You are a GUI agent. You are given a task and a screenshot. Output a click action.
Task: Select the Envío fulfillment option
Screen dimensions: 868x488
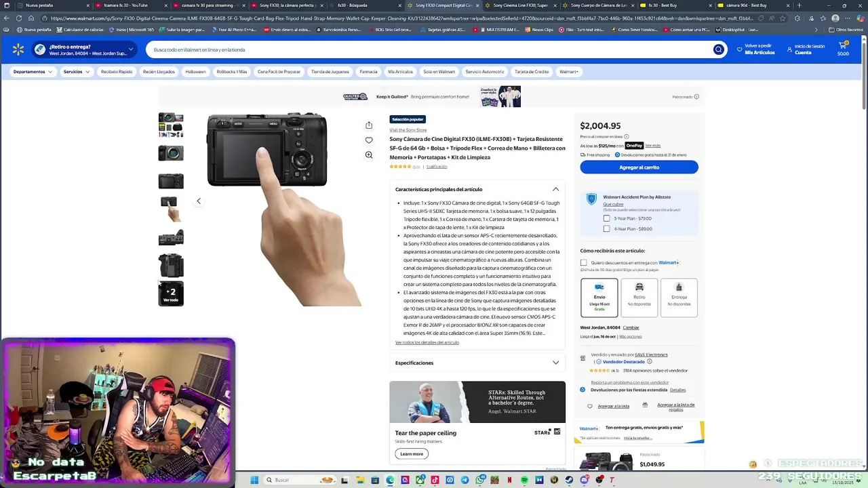coord(599,298)
